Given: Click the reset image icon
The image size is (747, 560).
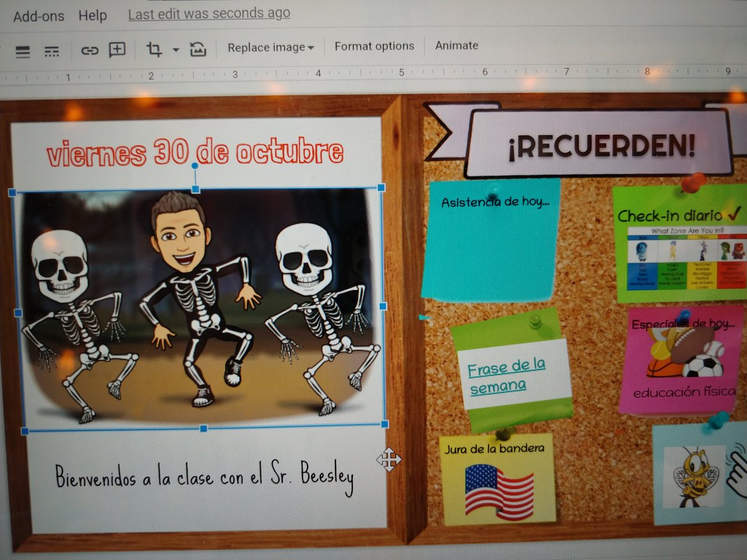Looking at the screenshot, I should coord(197,49).
